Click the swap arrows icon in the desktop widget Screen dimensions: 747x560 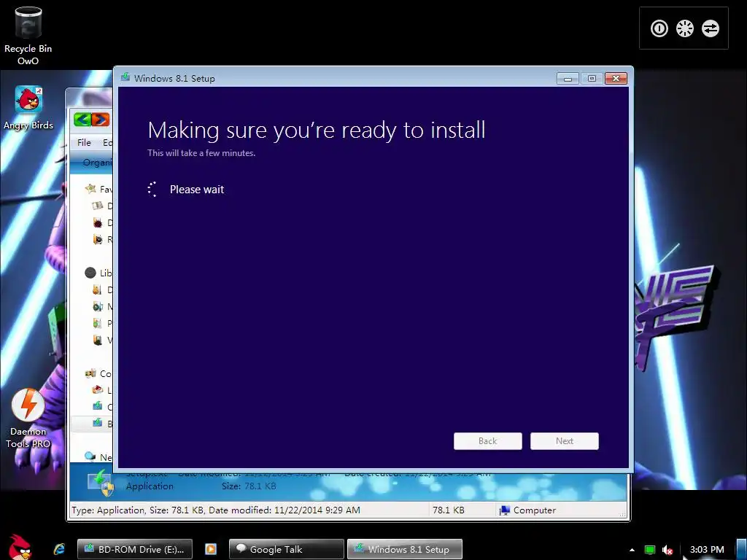[x=710, y=28]
